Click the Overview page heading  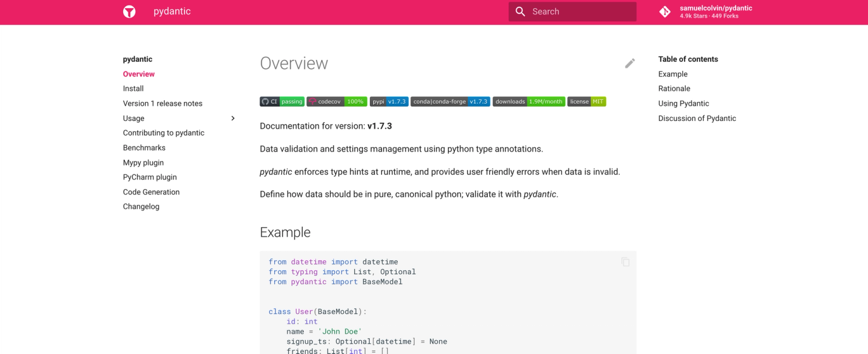(294, 63)
